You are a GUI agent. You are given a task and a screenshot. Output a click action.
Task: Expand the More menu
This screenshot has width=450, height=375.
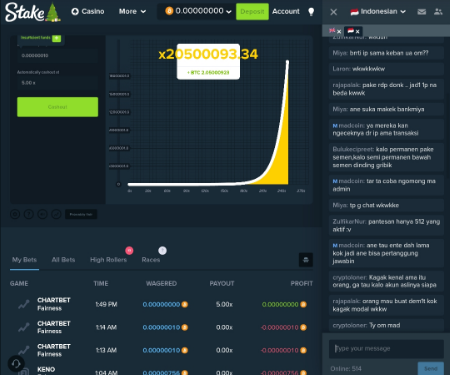132,12
